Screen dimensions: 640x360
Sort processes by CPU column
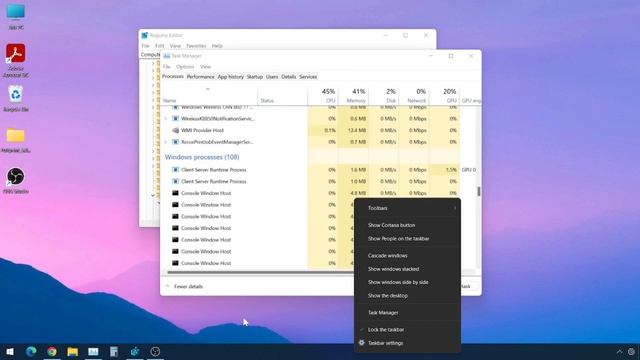[323, 96]
